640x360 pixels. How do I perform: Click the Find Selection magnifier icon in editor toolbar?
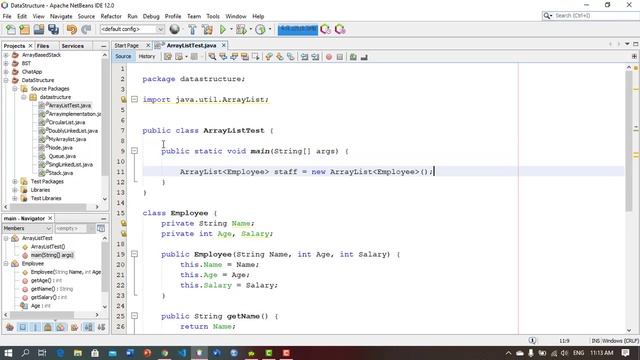click(x=212, y=57)
